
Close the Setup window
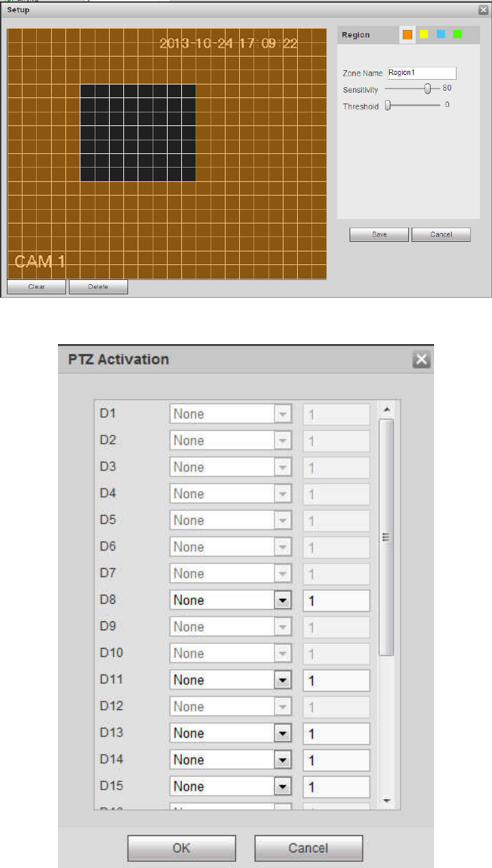tap(482, 10)
